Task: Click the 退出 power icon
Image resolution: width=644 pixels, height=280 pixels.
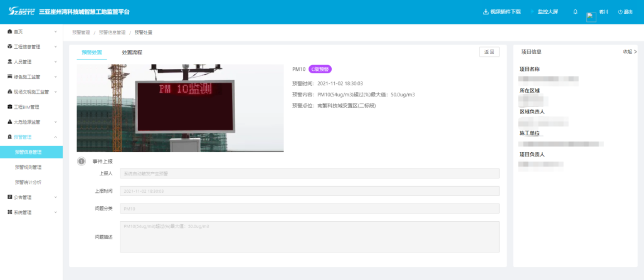Action: coord(620,12)
